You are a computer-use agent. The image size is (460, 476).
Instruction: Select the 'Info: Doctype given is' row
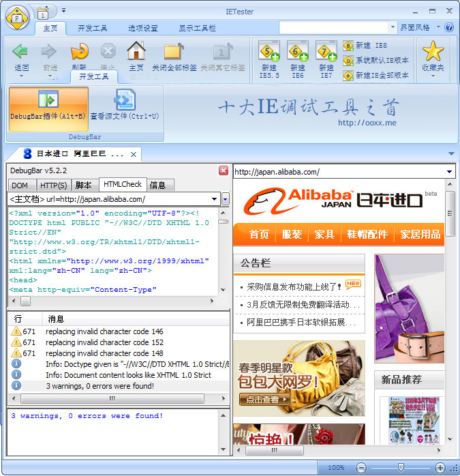click(119, 364)
